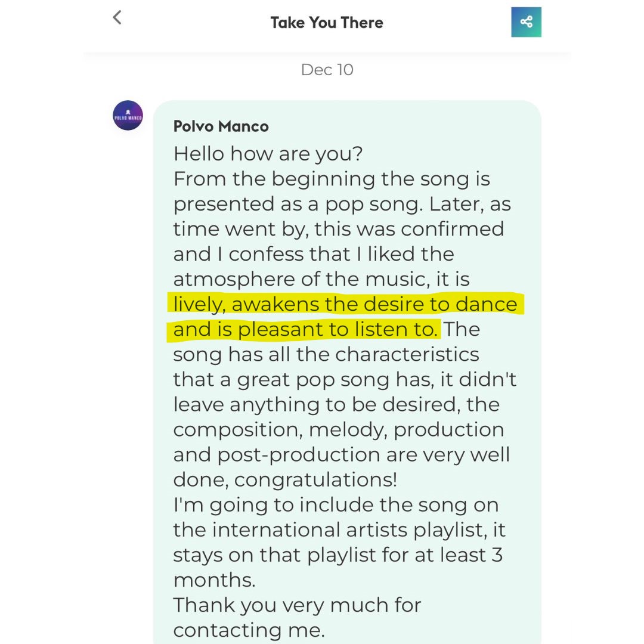The width and height of the screenshot is (644, 644).
Task: Click the line 'stays on that playlist for at least 3'
Action: coord(338,555)
